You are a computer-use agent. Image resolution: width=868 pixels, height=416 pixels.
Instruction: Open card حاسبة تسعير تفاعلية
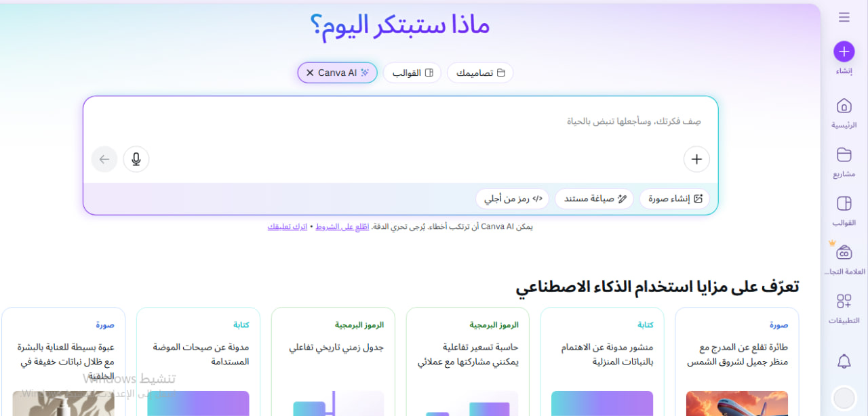(x=468, y=362)
